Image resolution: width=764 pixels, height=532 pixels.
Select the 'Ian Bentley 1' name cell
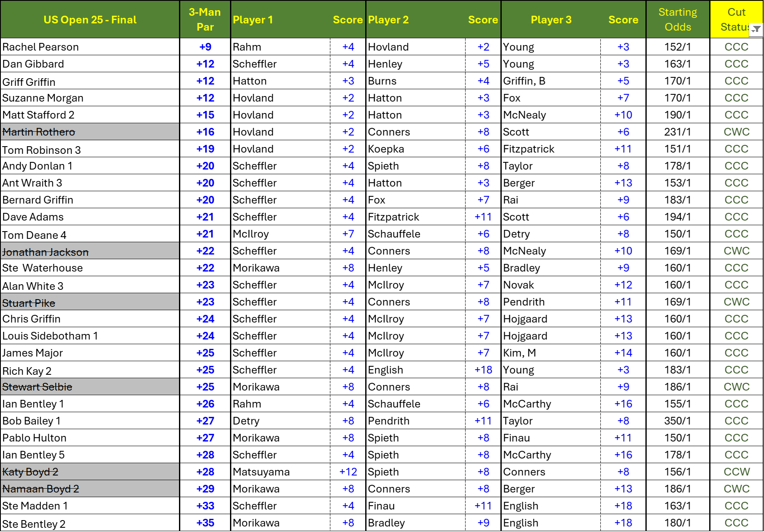[90, 404]
